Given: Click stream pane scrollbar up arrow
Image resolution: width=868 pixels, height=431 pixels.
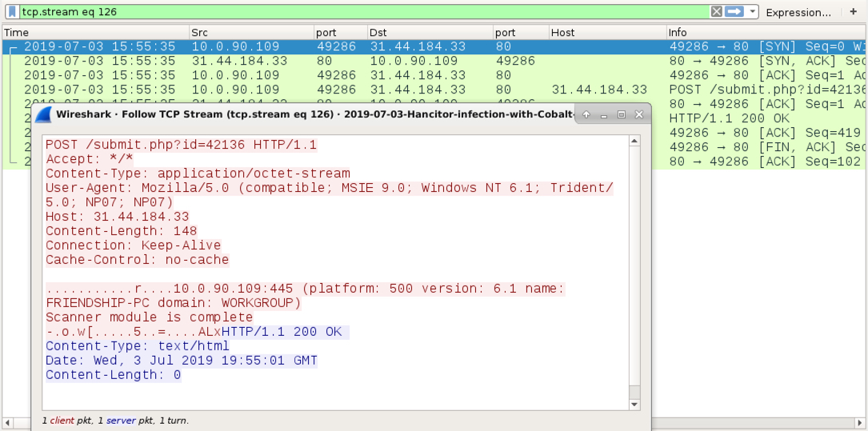Looking at the screenshot, I should point(634,141).
